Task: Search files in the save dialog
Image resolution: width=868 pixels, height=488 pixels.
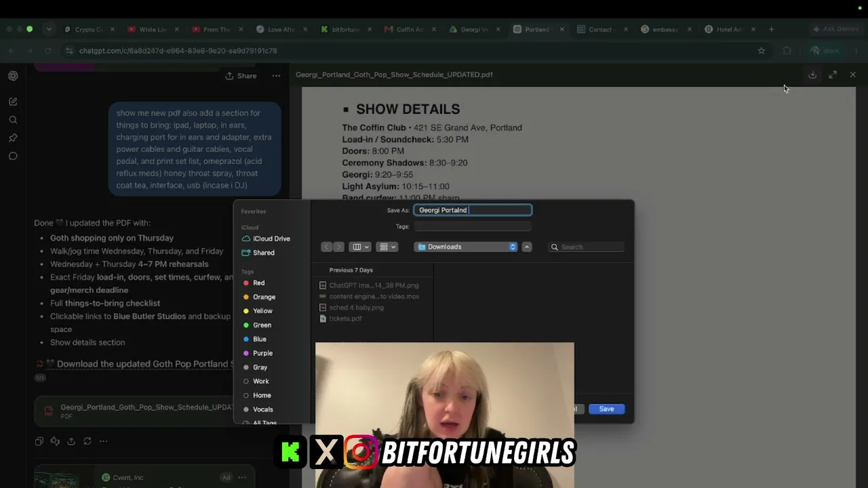Action: point(586,247)
